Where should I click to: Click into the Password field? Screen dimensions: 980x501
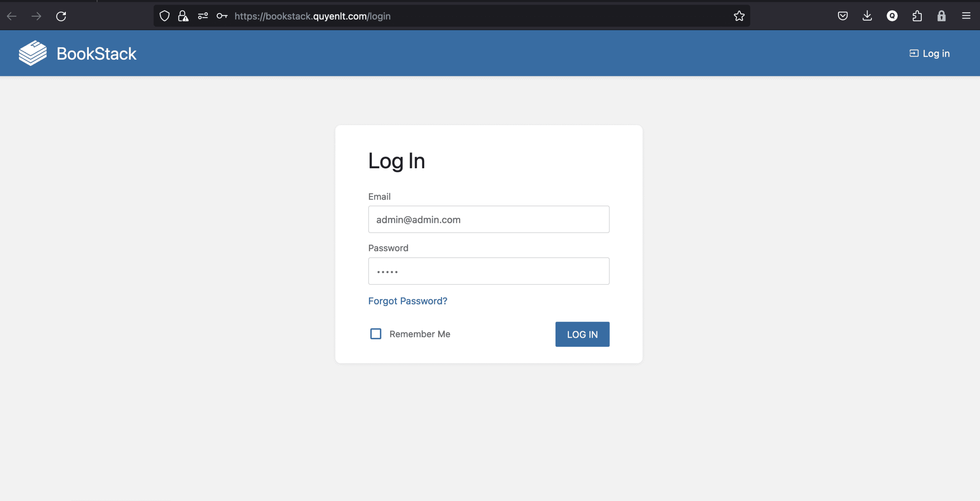coord(488,271)
